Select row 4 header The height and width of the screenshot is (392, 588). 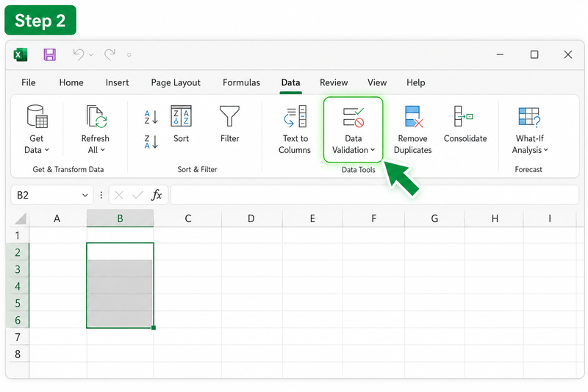18,286
